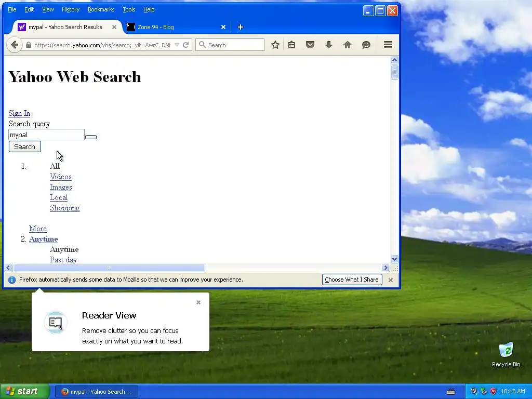The height and width of the screenshot is (399, 532).
Task: Click the keyboard icon in taskbar
Action: pos(451,392)
